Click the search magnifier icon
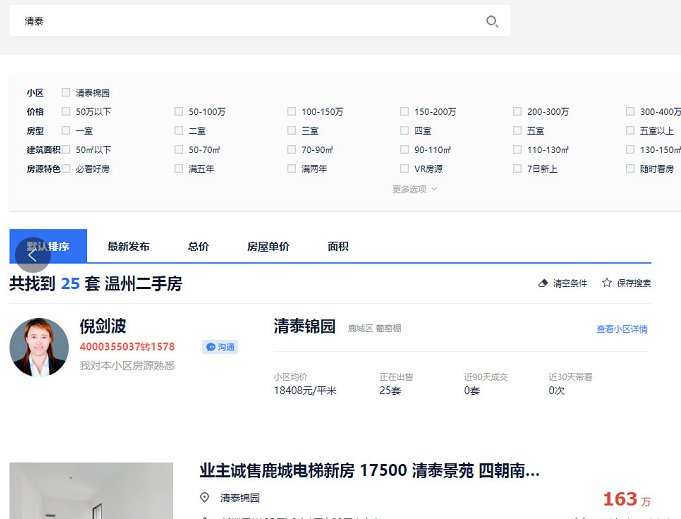Image resolution: width=681 pixels, height=519 pixels. 491,21
